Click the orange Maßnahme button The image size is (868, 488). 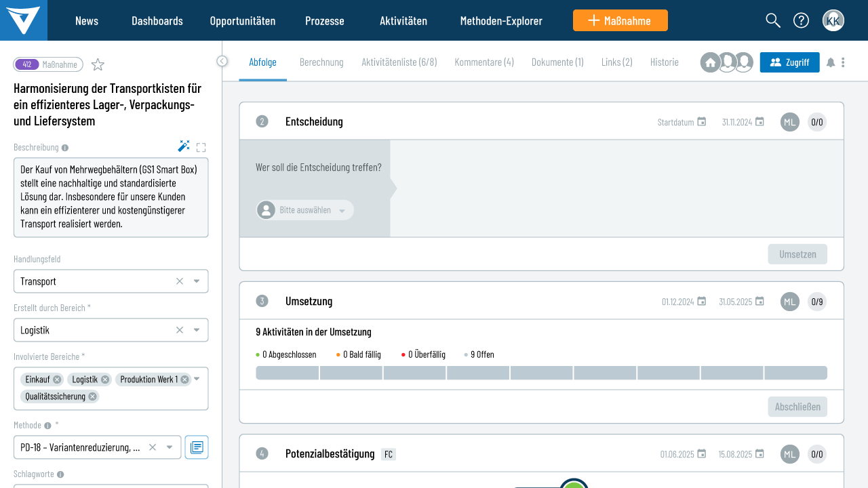point(620,20)
